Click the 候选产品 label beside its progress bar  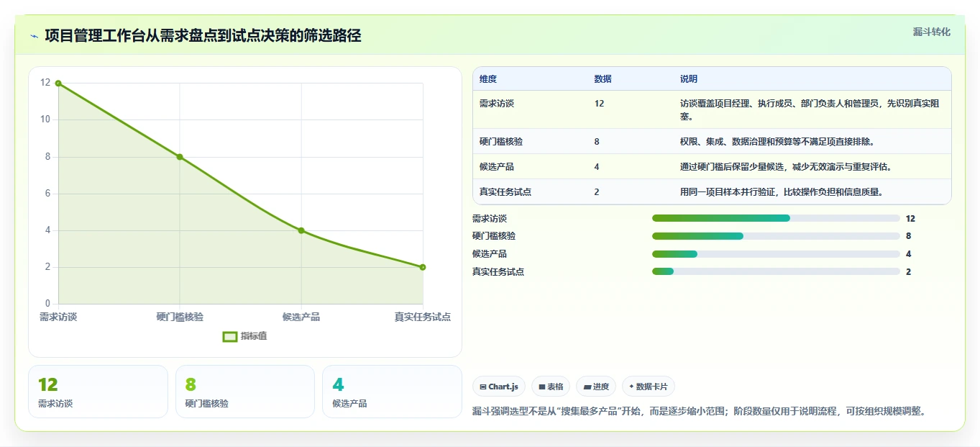(490, 254)
